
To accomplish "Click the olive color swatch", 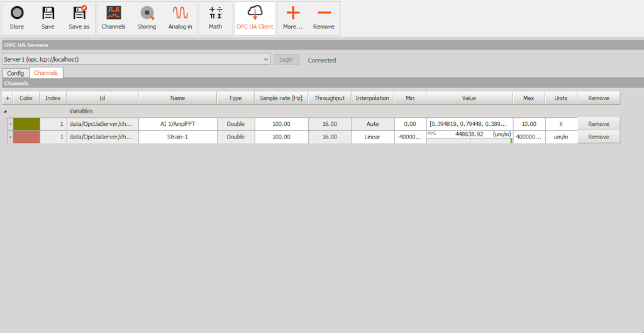I will [x=26, y=124].
